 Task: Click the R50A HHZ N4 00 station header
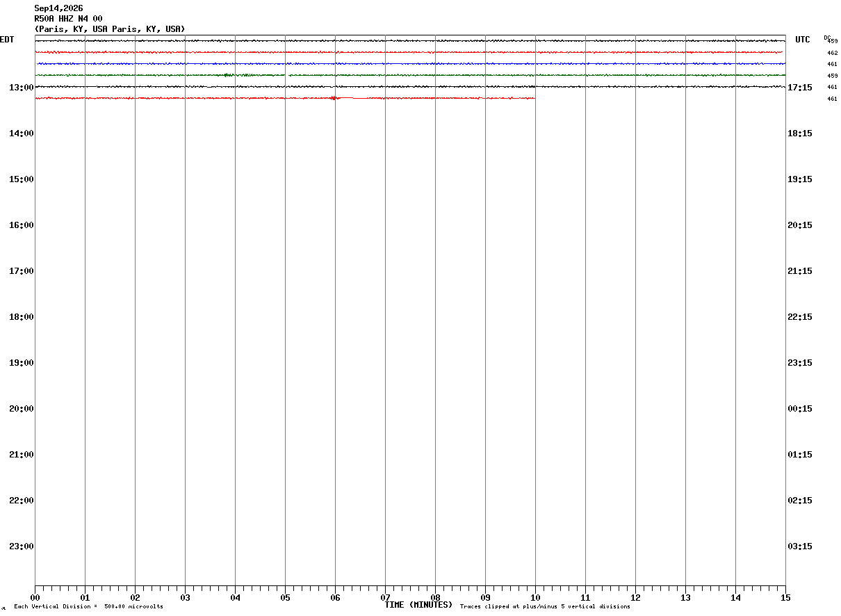tap(68, 19)
